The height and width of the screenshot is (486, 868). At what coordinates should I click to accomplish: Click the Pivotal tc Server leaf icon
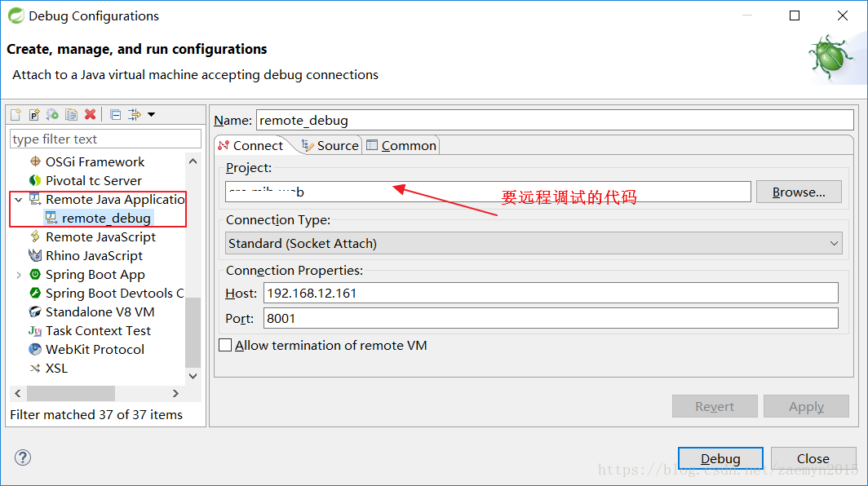tap(35, 180)
